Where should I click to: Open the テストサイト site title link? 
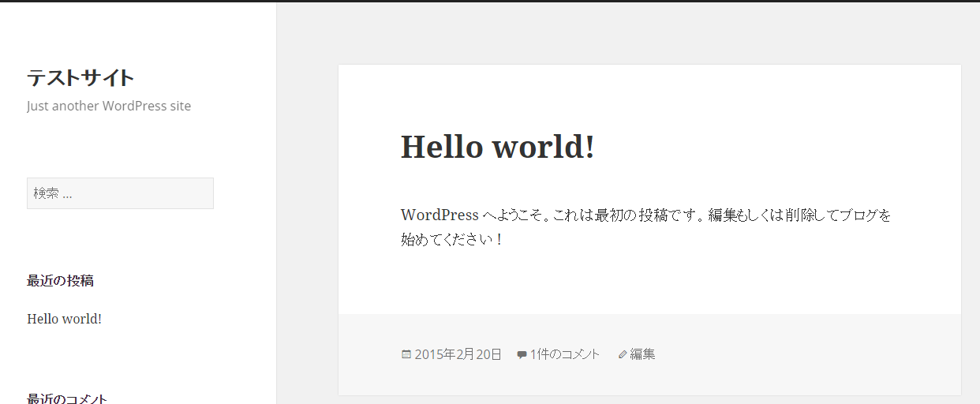point(80,78)
